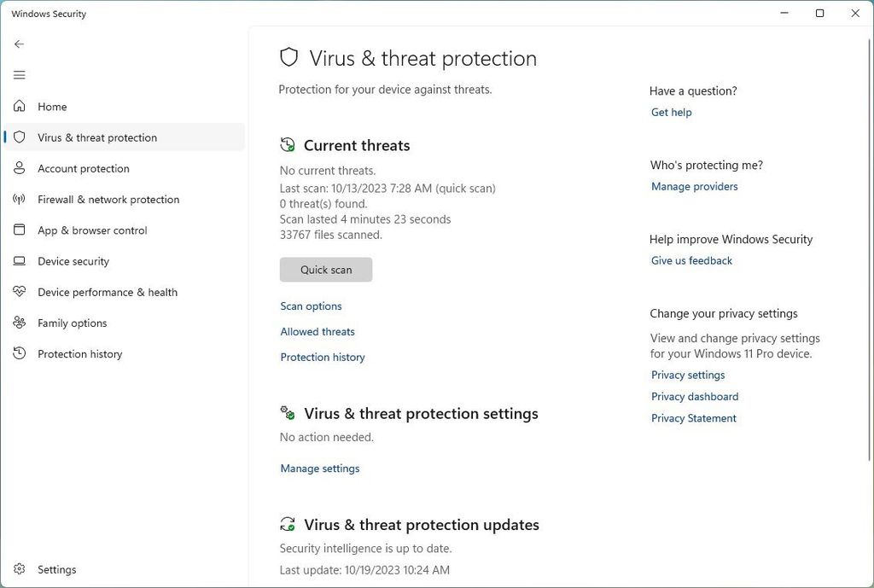This screenshot has height=588, width=874.
Task: Open App & browser control via its icon
Action: (x=19, y=230)
